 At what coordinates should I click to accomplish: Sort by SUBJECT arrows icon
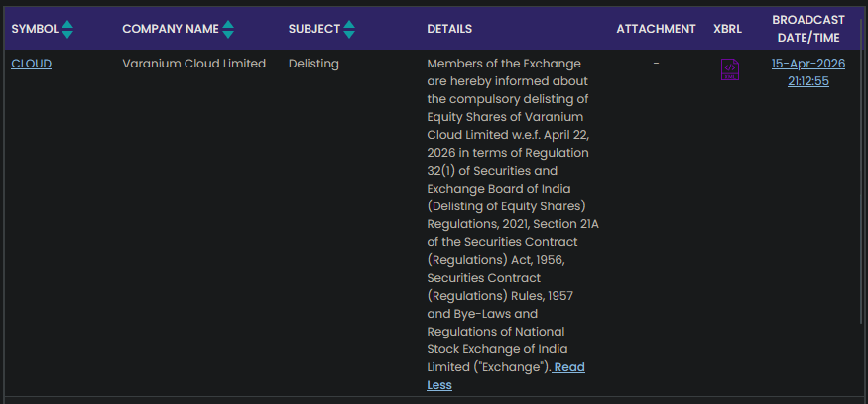[x=349, y=29]
